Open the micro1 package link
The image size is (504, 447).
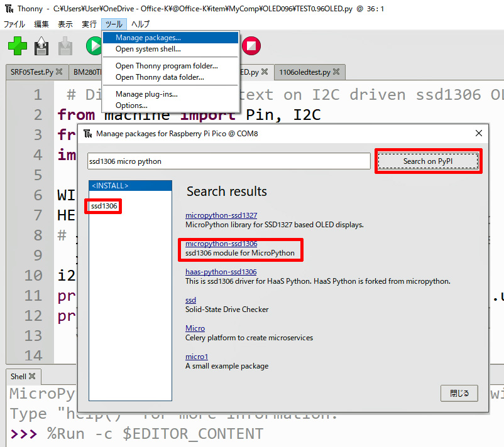[x=197, y=357]
